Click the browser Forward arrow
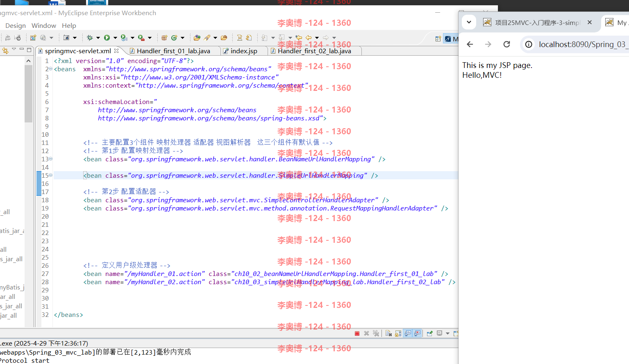This screenshot has width=629, height=364. click(488, 44)
